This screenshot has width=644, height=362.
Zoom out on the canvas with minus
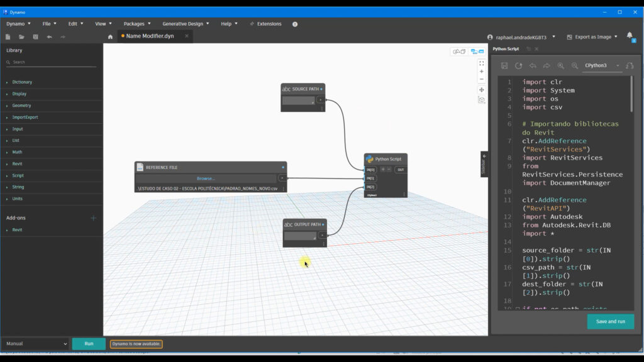coord(481,79)
